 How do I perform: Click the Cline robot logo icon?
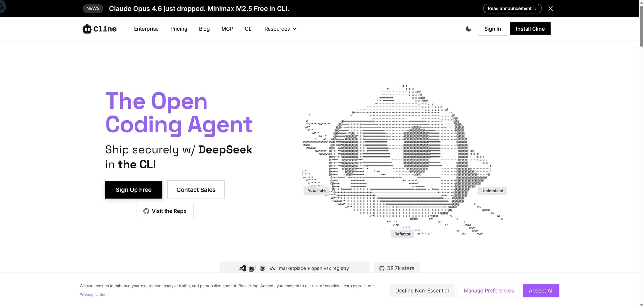pos(87,29)
